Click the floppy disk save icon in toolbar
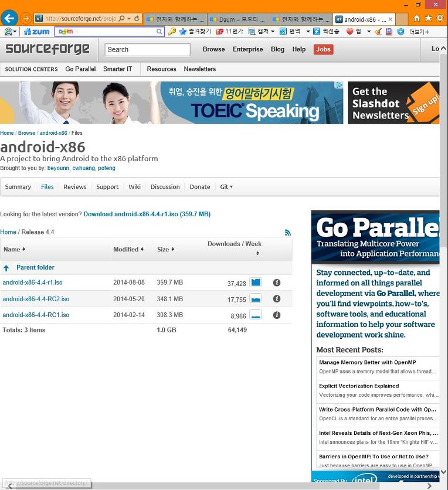 pos(389,32)
